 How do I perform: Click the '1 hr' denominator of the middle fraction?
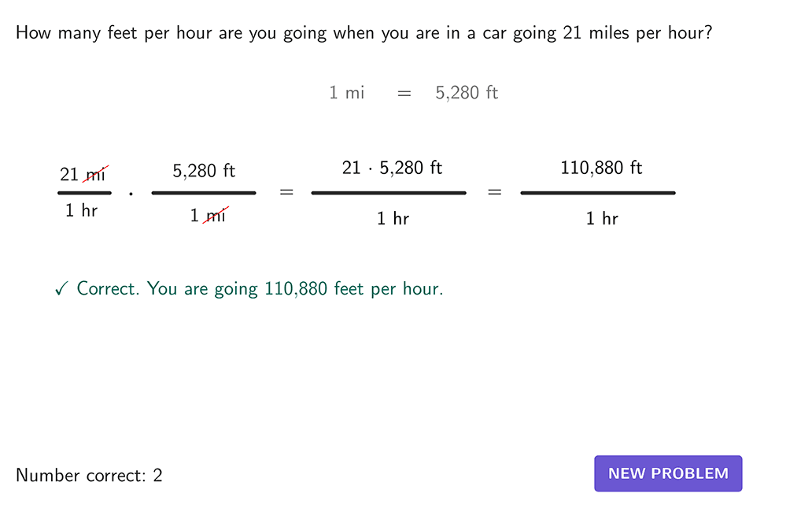pos(393,219)
